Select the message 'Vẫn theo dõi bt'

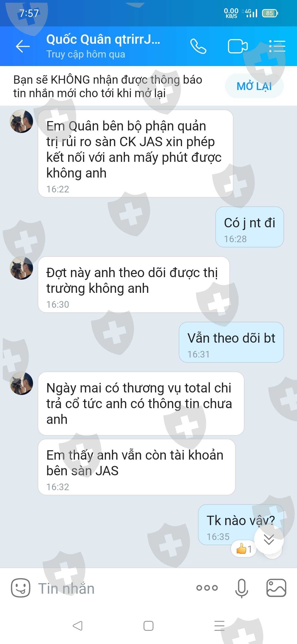(x=231, y=342)
